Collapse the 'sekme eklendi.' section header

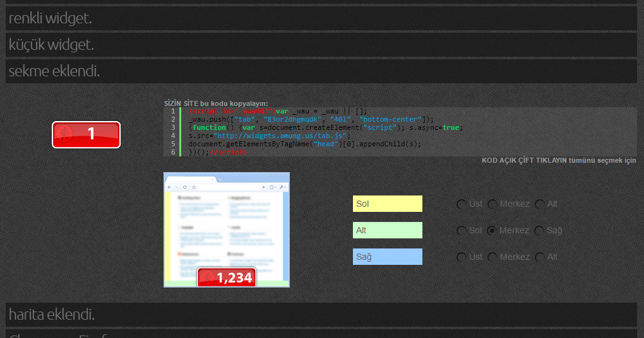321,71
